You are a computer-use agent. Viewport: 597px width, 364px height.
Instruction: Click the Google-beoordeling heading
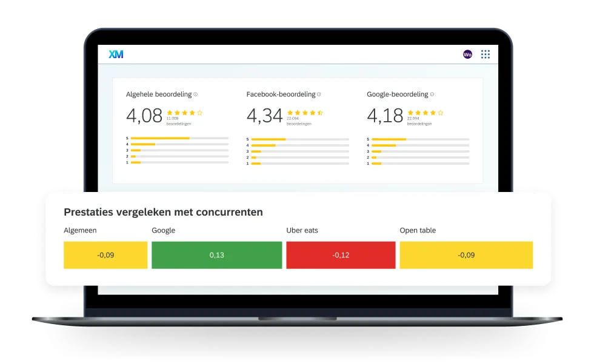pyautogui.click(x=398, y=94)
